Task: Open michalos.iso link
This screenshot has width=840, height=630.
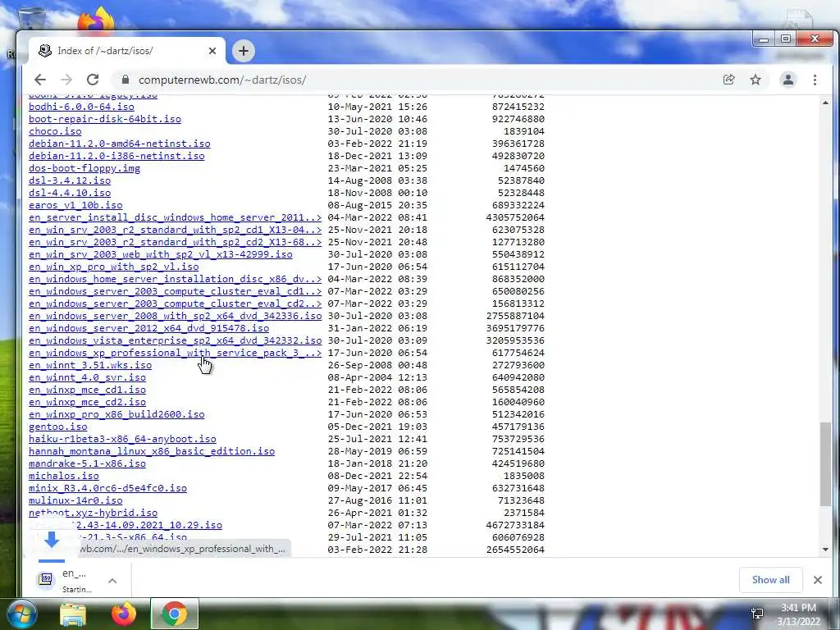Action: (x=64, y=477)
